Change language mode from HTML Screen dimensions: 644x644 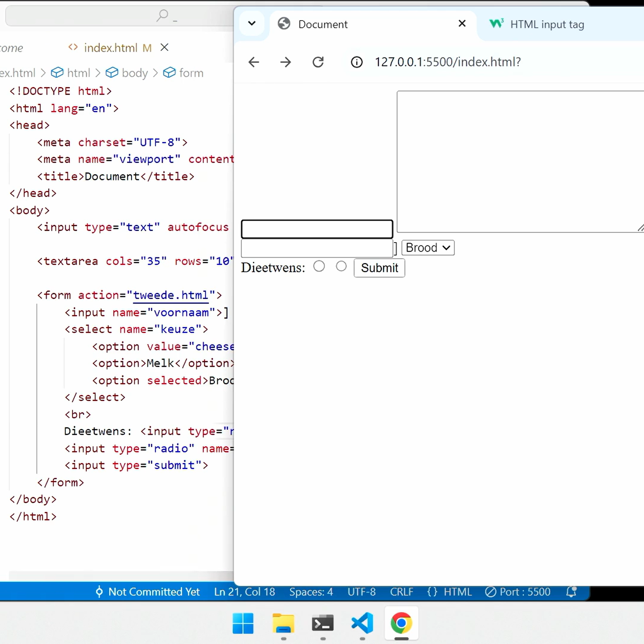[x=457, y=592]
